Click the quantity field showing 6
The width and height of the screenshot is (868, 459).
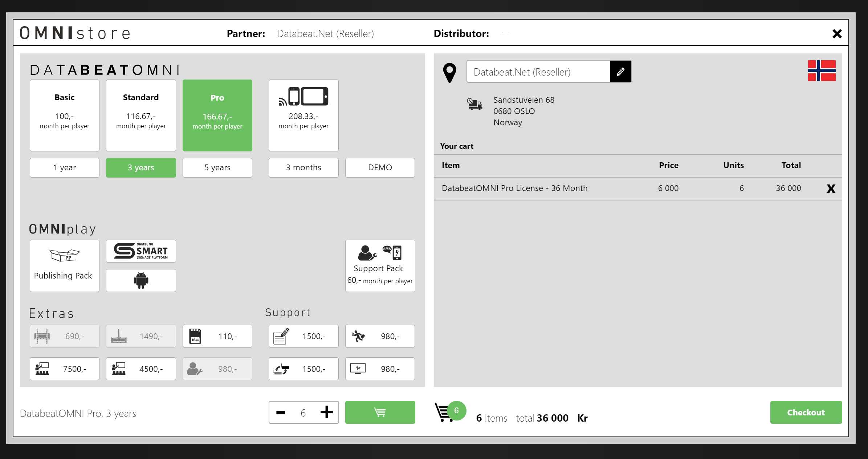pyautogui.click(x=303, y=413)
